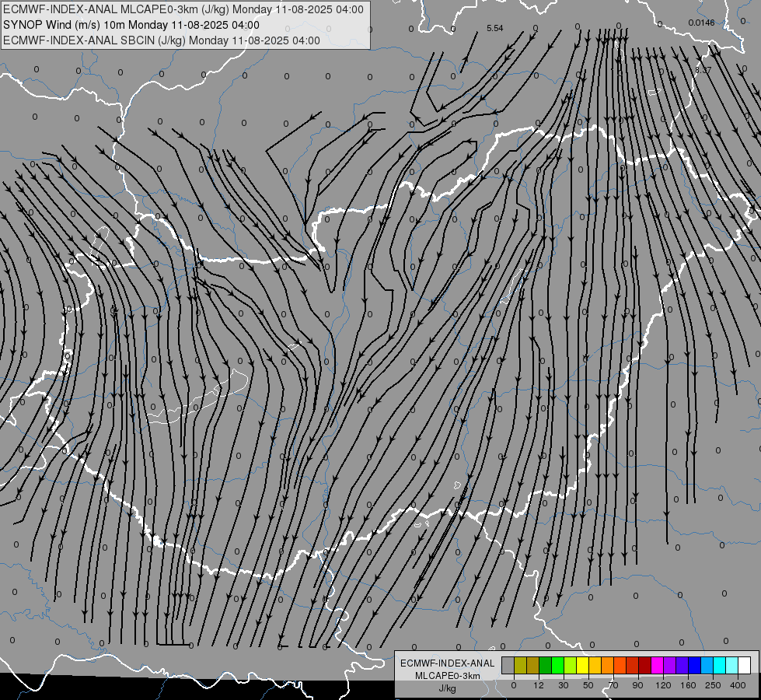Click the '50' legend tick label
This screenshot has width=761, height=700.
(588, 685)
